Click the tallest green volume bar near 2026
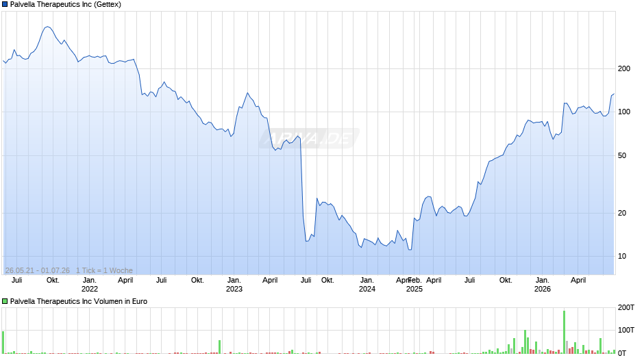 tap(565, 332)
